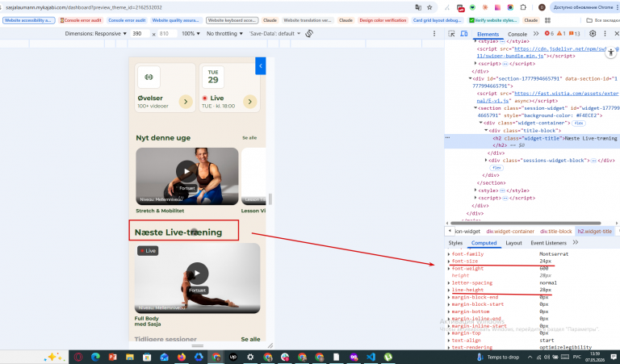This screenshot has height=364, width=620.
Task: Click the rotate screen orientation icon
Action: pyautogui.click(x=309, y=34)
